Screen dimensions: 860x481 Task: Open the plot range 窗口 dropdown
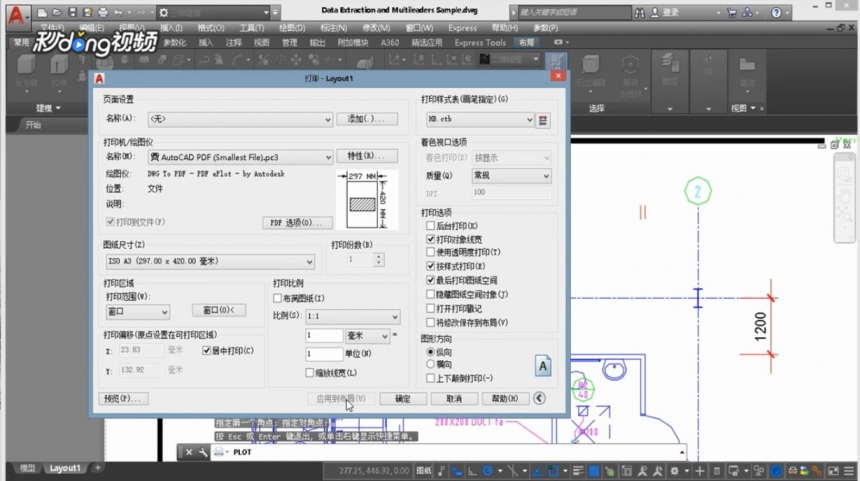pos(138,312)
